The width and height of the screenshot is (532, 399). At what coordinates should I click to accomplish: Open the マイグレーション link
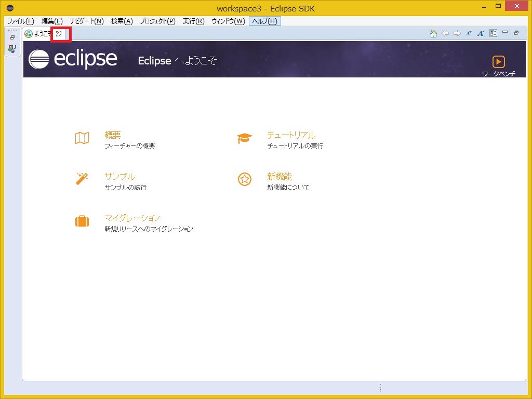click(132, 218)
